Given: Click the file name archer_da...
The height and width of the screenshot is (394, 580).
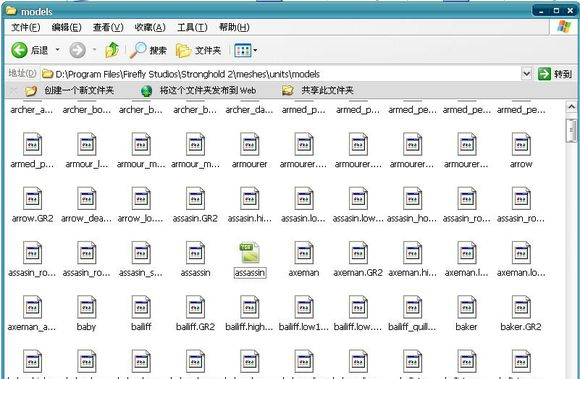Looking at the screenshot, I should [x=249, y=110].
